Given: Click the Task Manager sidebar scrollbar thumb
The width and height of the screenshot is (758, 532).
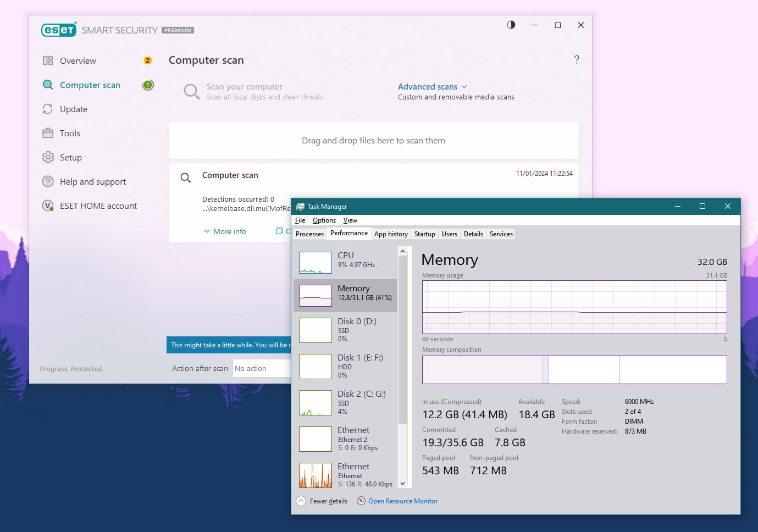Looking at the screenshot, I should coord(402,341).
